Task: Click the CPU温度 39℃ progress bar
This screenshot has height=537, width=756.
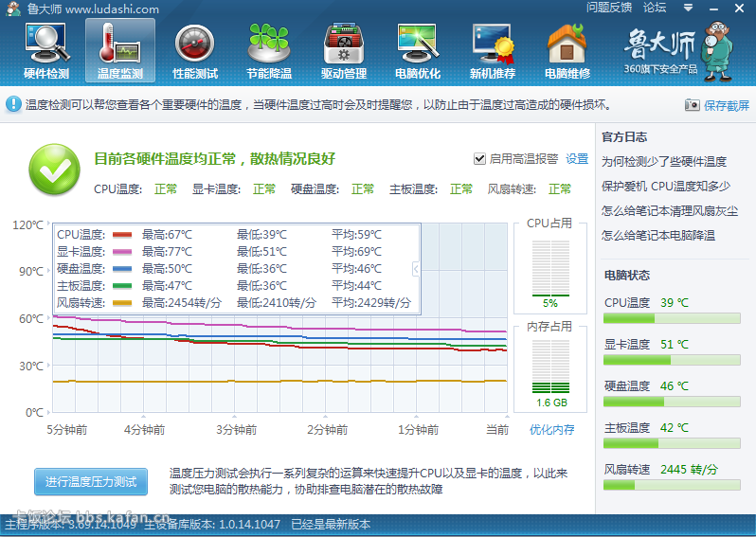Action: coord(672,318)
